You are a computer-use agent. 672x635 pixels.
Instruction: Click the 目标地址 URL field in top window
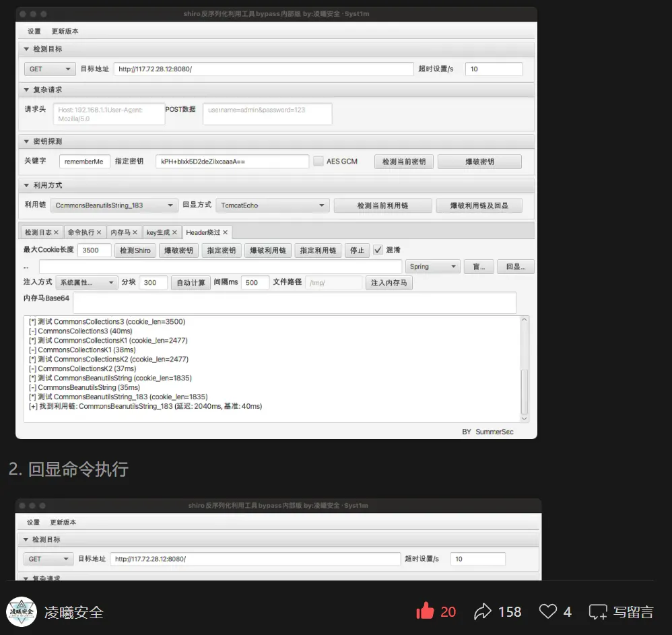tap(263, 69)
